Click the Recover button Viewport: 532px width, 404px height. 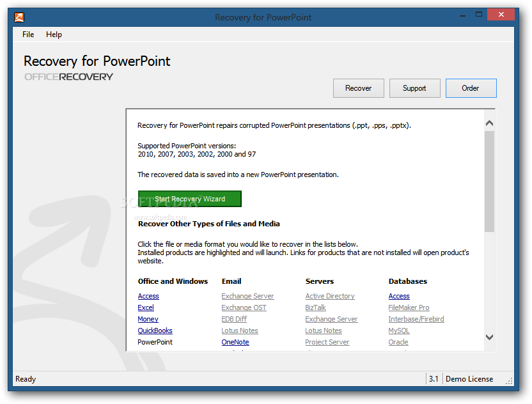point(358,88)
